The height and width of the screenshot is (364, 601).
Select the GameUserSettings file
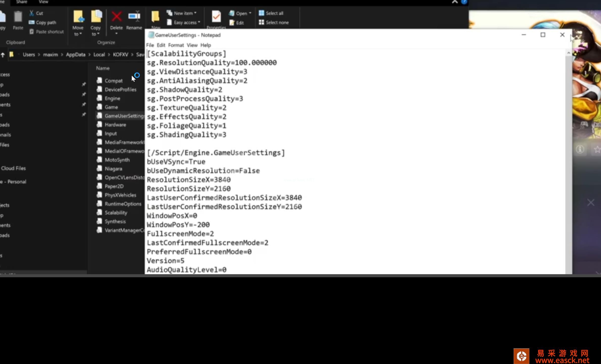click(x=120, y=116)
